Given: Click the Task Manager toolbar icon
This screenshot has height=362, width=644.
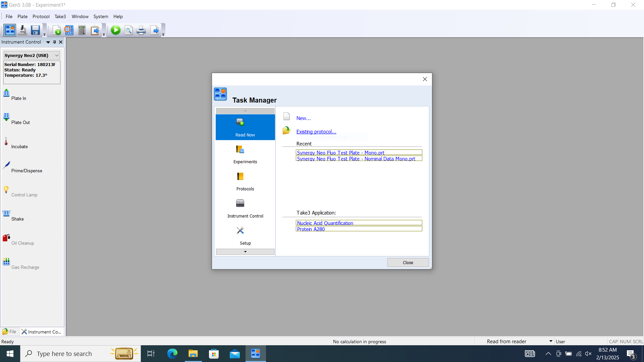Looking at the screenshot, I should click(x=10, y=30).
